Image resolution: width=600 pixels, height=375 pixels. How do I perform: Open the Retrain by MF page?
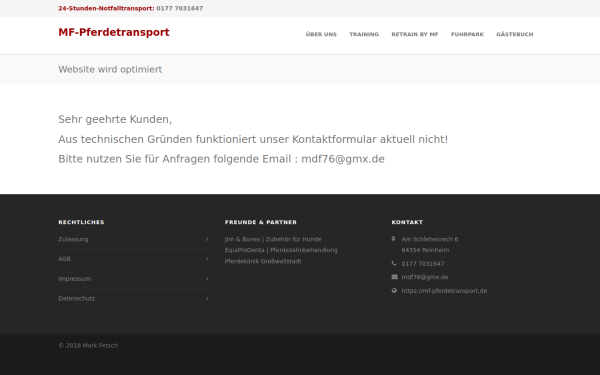(415, 34)
